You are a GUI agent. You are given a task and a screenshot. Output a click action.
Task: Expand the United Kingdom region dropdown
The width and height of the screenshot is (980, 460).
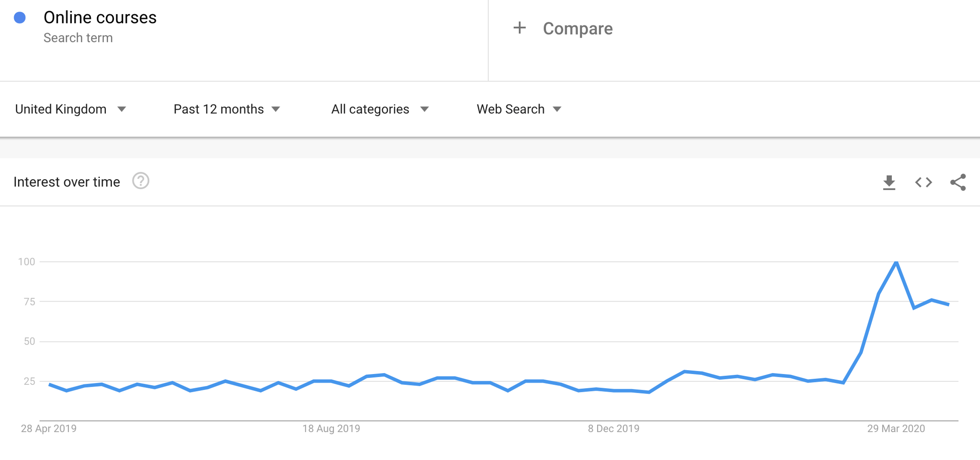click(70, 109)
